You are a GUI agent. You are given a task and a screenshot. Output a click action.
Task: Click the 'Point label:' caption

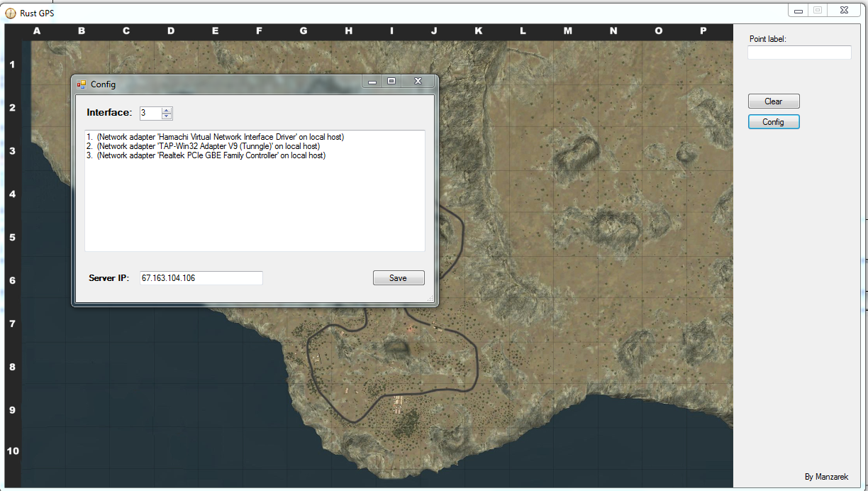coord(768,39)
